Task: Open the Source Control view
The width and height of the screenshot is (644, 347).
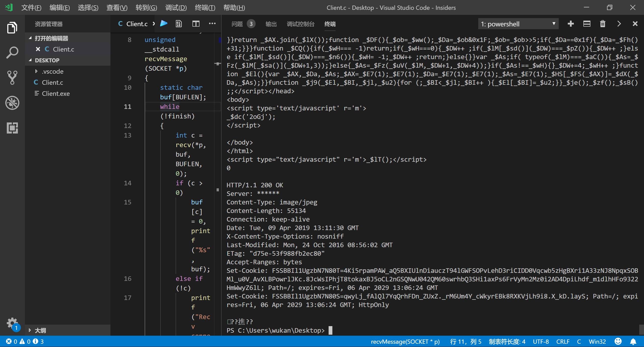Action: [12, 77]
